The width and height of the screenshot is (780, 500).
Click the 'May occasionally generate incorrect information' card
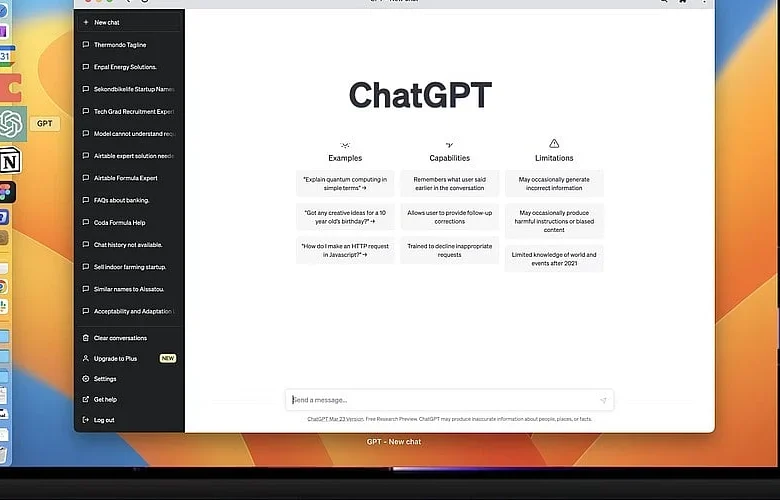pos(554,184)
